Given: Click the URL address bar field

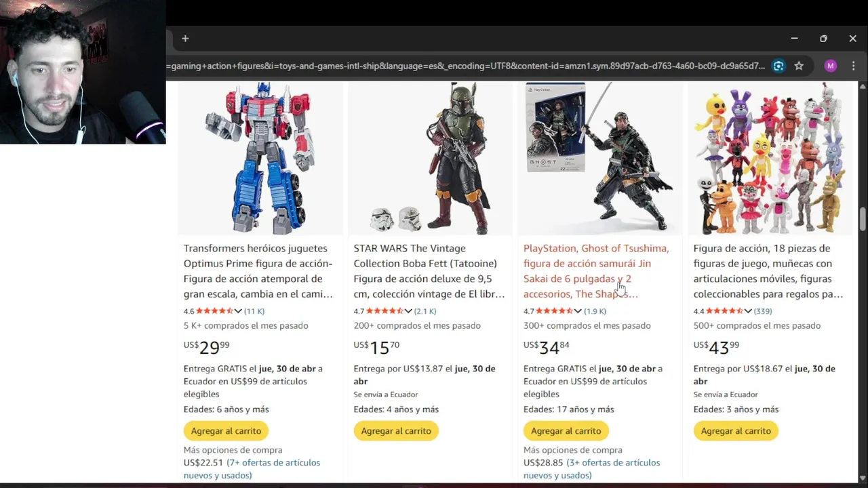Looking at the screenshot, I should tap(468, 66).
